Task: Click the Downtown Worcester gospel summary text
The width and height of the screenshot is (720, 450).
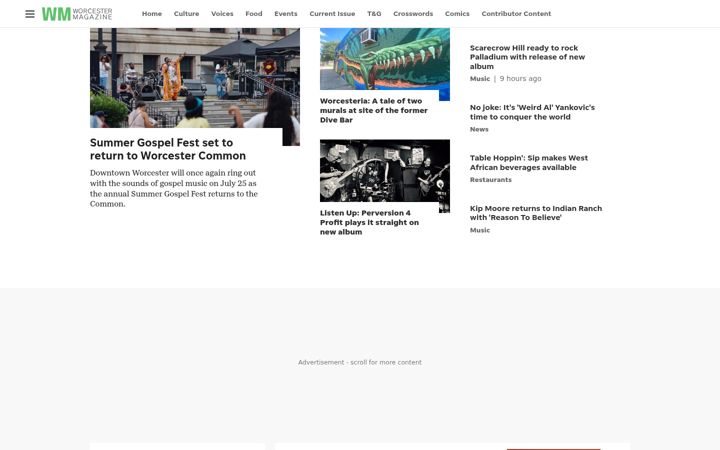Action: pyautogui.click(x=174, y=188)
